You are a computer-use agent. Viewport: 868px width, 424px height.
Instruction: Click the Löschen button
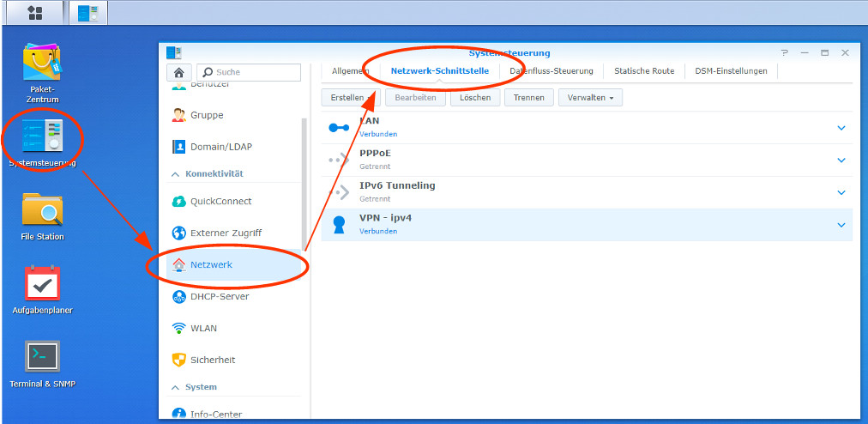[x=474, y=98]
